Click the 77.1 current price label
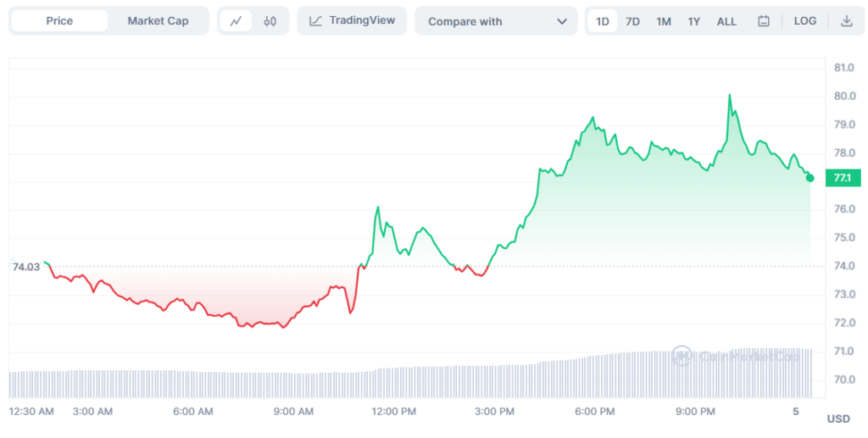The image size is (868, 438). [x=843, y=178]
